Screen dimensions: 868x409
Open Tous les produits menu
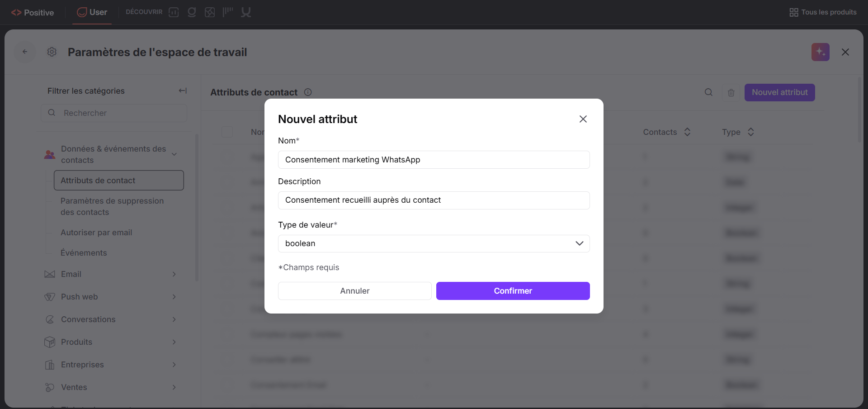(x=823, y=12)
